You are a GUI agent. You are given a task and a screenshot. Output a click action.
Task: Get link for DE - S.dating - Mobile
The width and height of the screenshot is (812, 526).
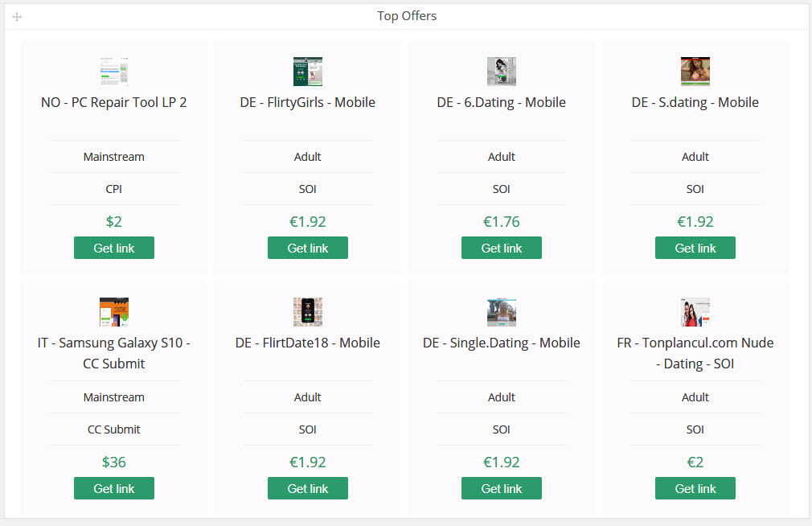(695, 248)
